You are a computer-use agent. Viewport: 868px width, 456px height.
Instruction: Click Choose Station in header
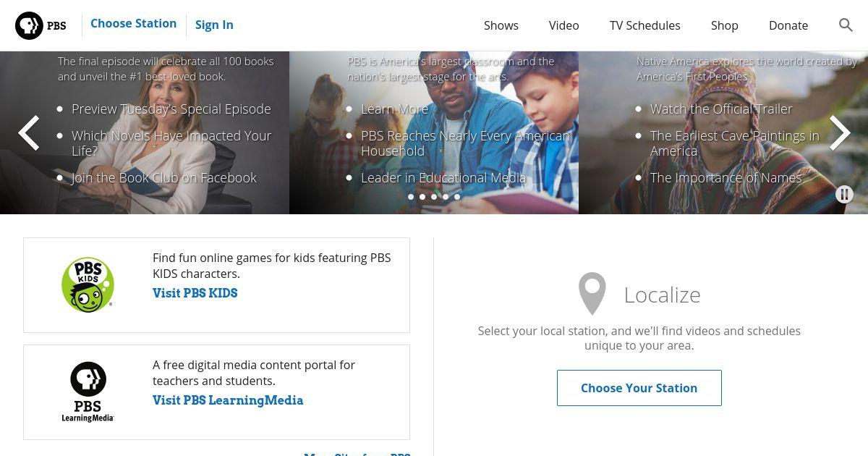click(x=134, y=24)
